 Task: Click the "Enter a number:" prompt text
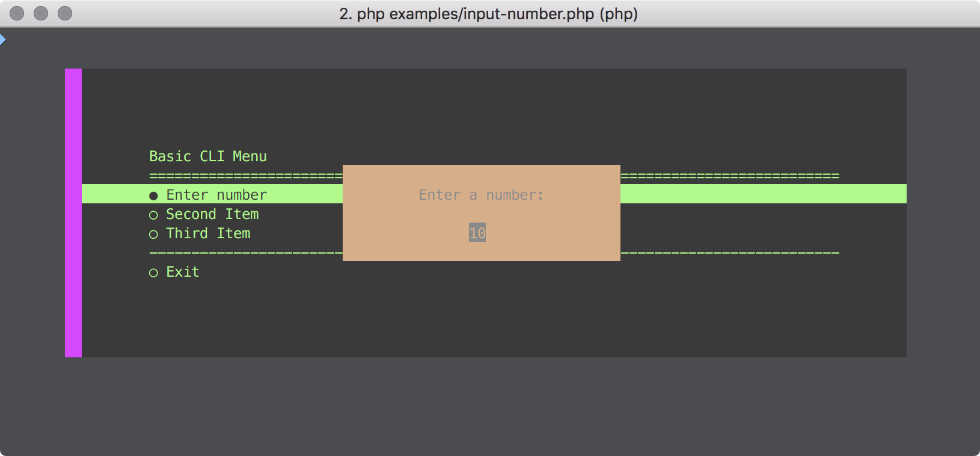(x=481, y=195)
